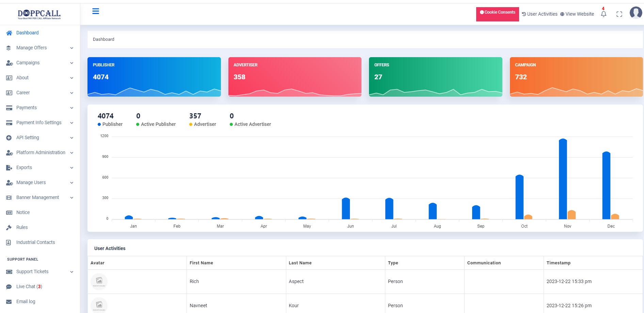Viewport: 644px width, 313px height.
Task: Toggle Active Publisher legend item
Action: (156, 124)
